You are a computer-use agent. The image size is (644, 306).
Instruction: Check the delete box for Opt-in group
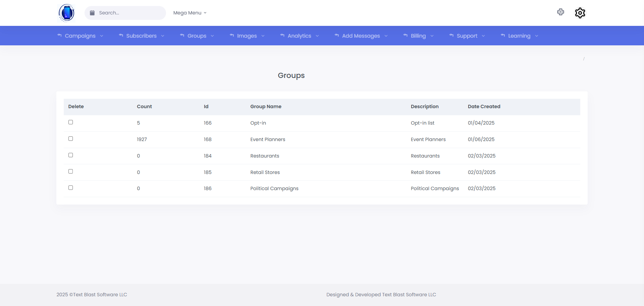pos(70,122)
